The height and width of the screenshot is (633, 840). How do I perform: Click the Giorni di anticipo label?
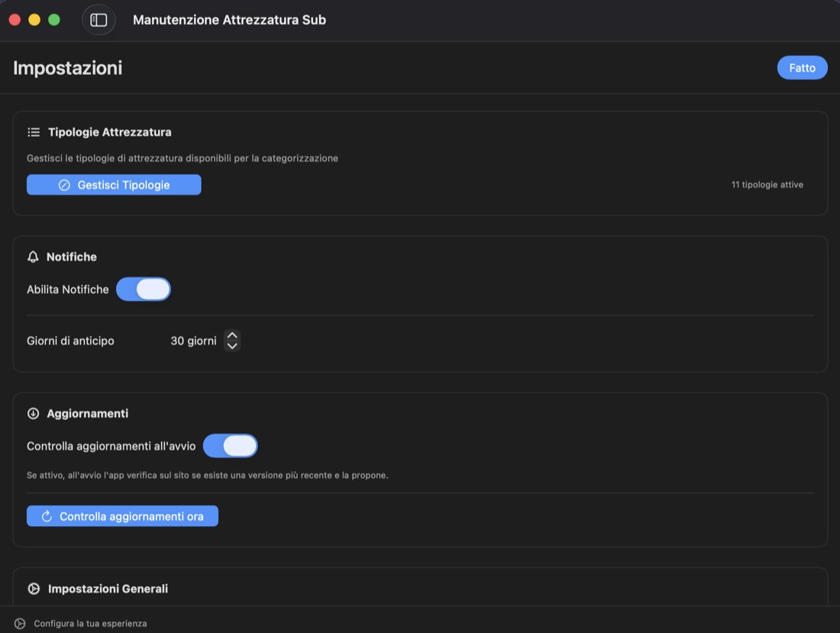[x=71, y=341]
